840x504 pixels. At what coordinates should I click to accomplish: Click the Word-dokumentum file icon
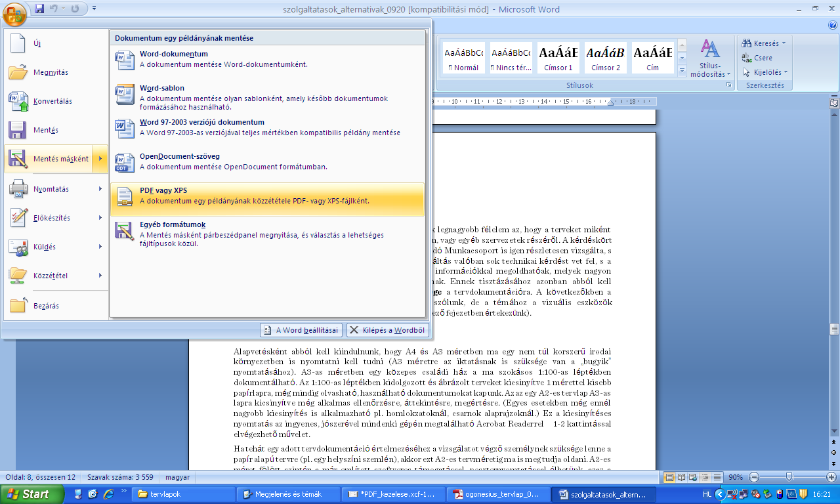pyautogui.click(x=125, y=60)
